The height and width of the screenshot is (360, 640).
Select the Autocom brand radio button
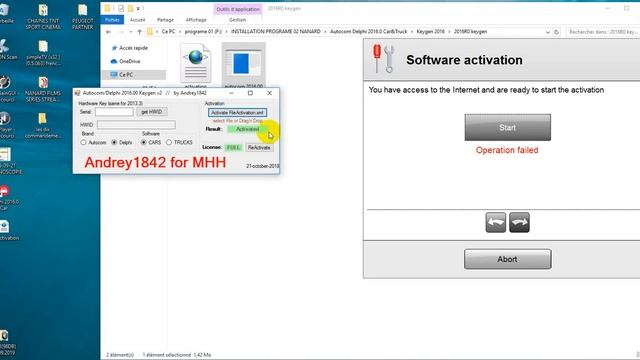(x=84, y=142)
